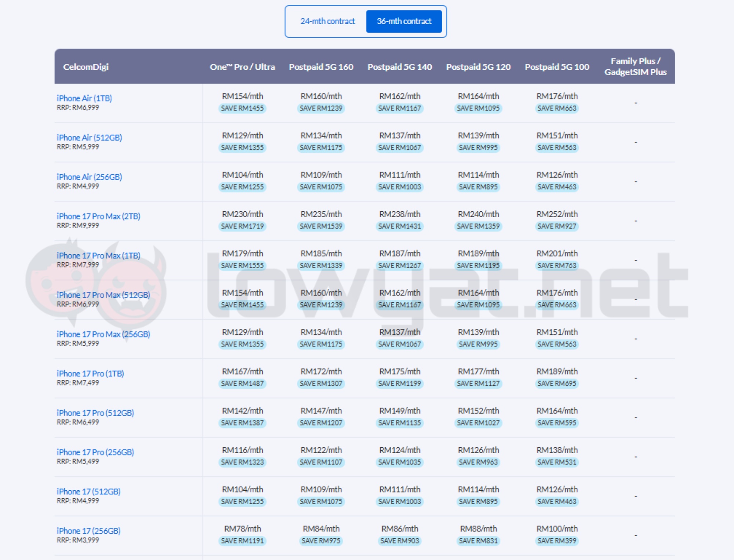Click the SAVE RM1339 badge
The image size is (734, 560).
321,265
